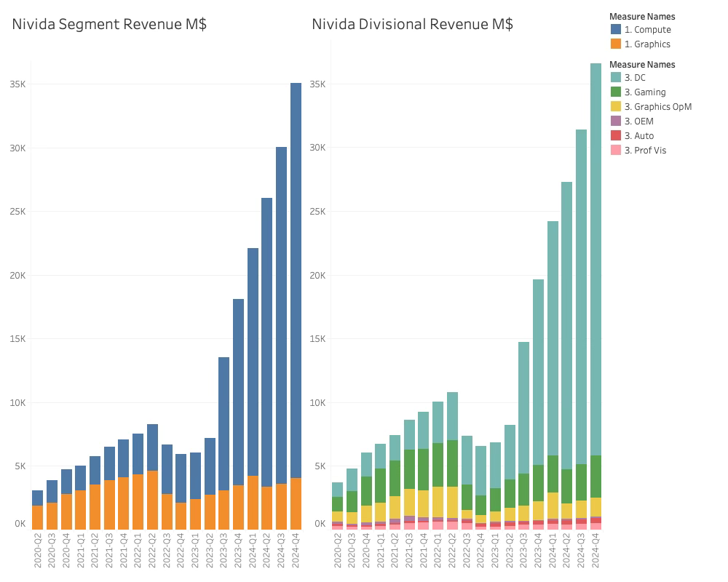Viewport: 728px width, 582px height.
Task: Click DC bar segment for 2023-Q3 in Divisional chart
Action: (524, 408)
